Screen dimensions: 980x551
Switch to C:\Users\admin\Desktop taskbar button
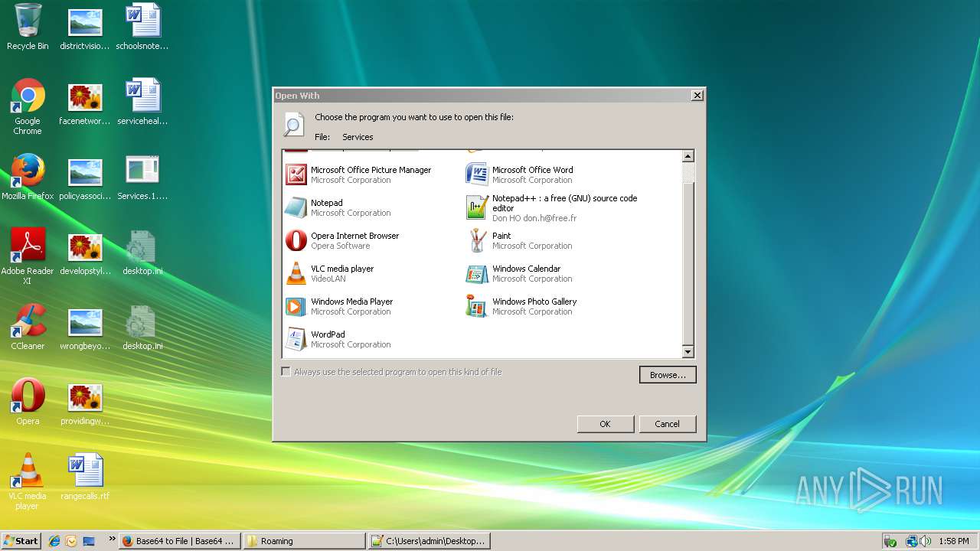coord(430,541)
